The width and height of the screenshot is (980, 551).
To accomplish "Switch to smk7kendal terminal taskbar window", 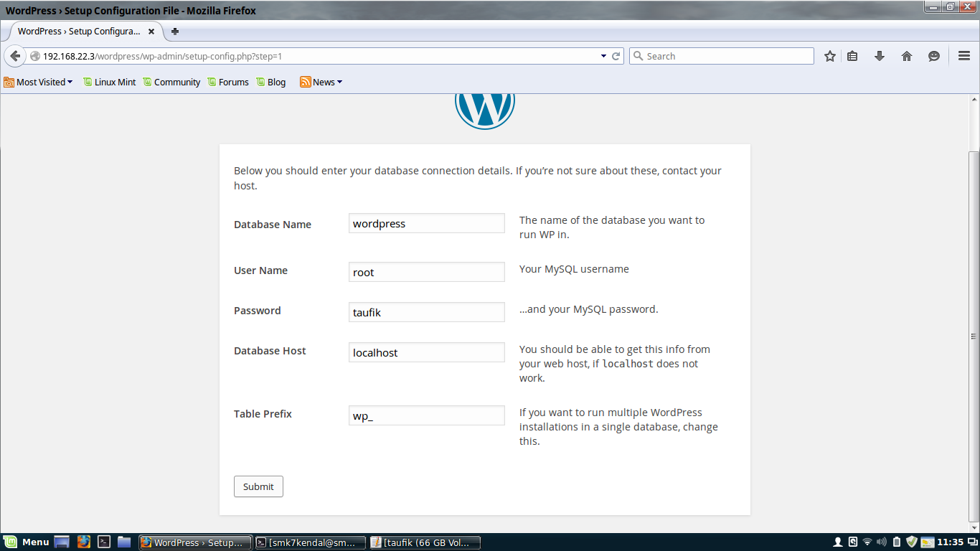I will click(310, 542).
